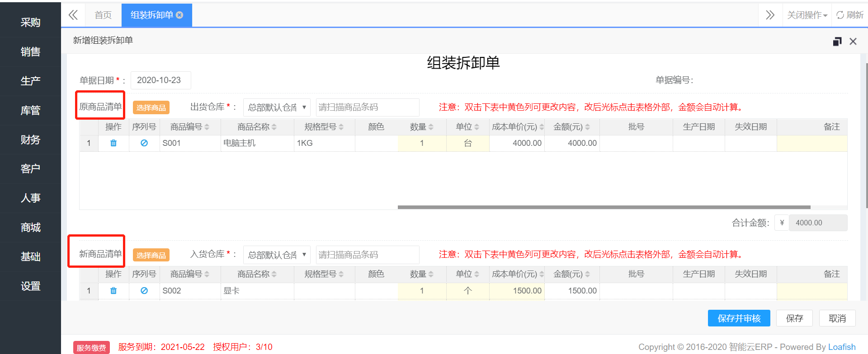Maximize the 新增组装拆卸单 dialog

coord(837,42)
